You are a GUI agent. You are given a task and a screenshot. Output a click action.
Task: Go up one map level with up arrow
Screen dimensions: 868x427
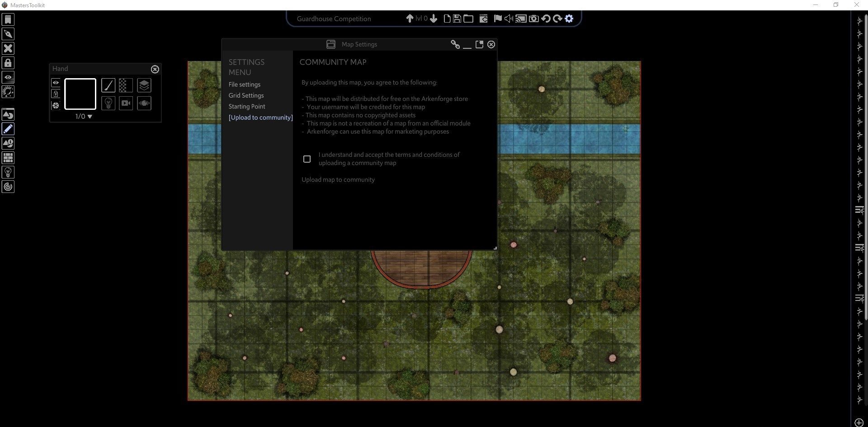click(x=409, y=19)
